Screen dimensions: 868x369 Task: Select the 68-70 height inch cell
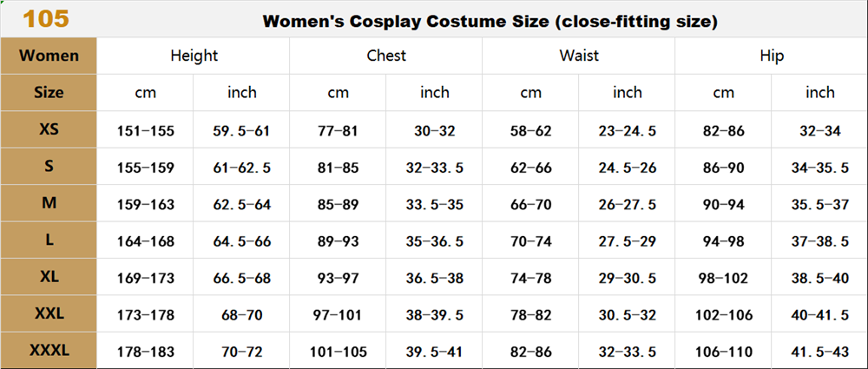coord(242,315)
